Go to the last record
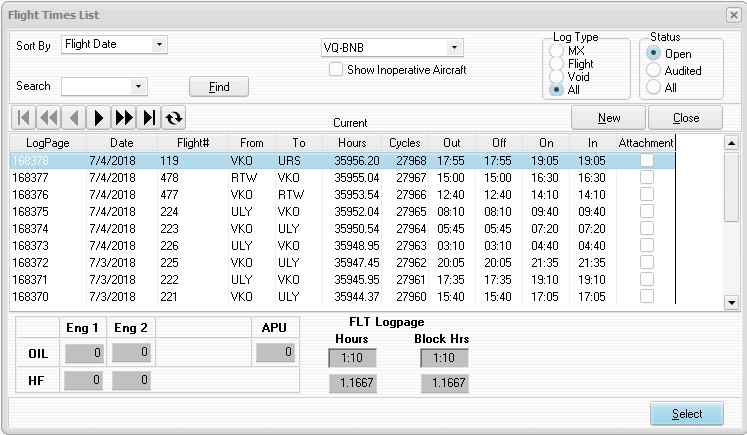Viewport: 747px width, 435px height. point(149,118)
